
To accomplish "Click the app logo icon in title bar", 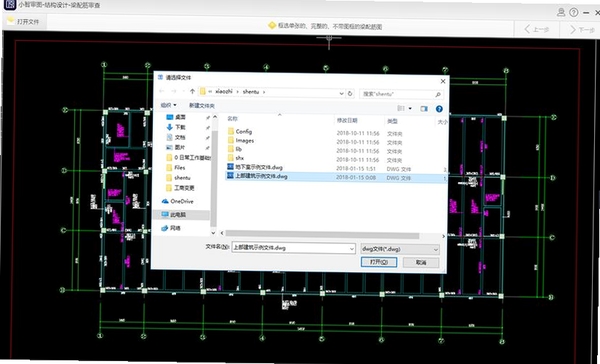I will tap(9, 5).
